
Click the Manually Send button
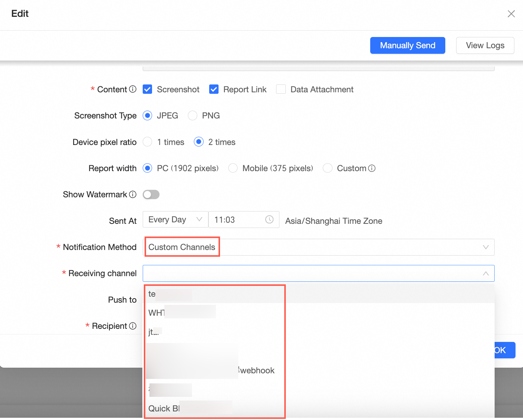408,46
